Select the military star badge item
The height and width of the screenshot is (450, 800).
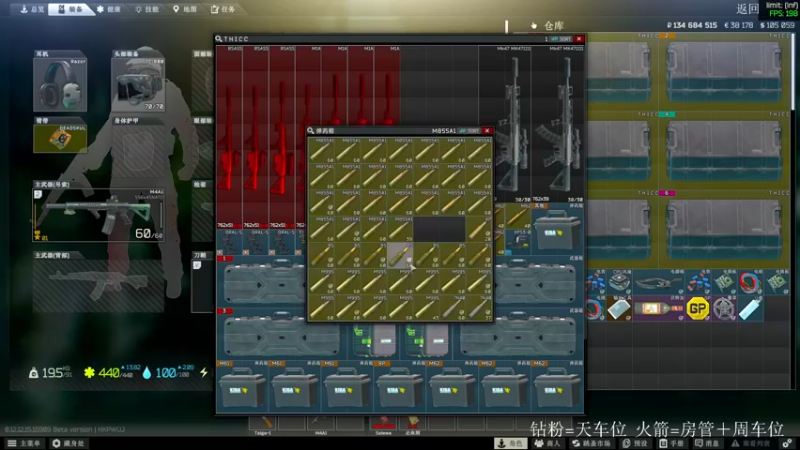[724, 309]
